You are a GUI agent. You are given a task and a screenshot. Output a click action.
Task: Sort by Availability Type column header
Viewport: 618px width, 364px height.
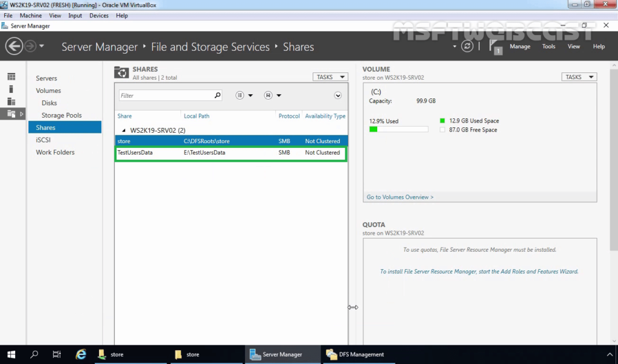pos(325,116)
